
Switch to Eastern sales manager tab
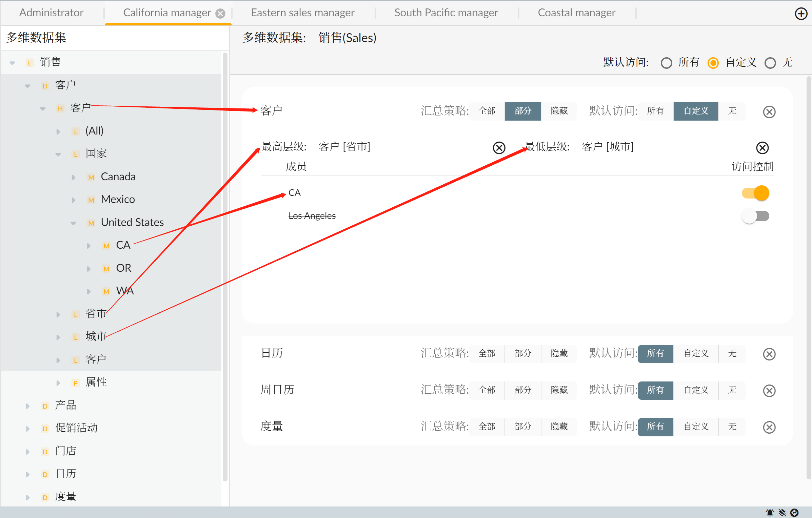tap(302, 13)
